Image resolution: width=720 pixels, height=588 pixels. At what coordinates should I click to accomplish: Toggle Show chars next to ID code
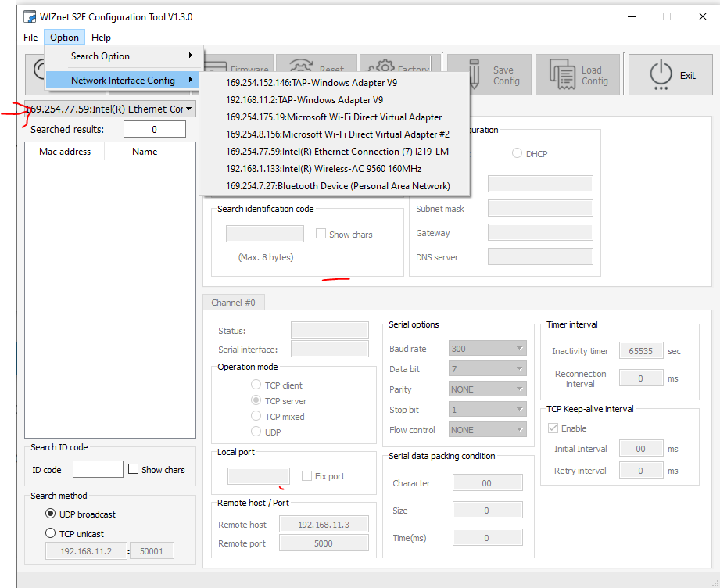133,469
